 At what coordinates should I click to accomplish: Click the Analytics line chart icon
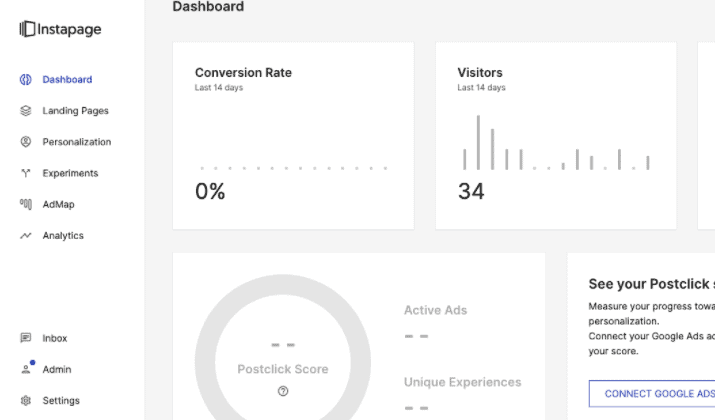[26, 236]
